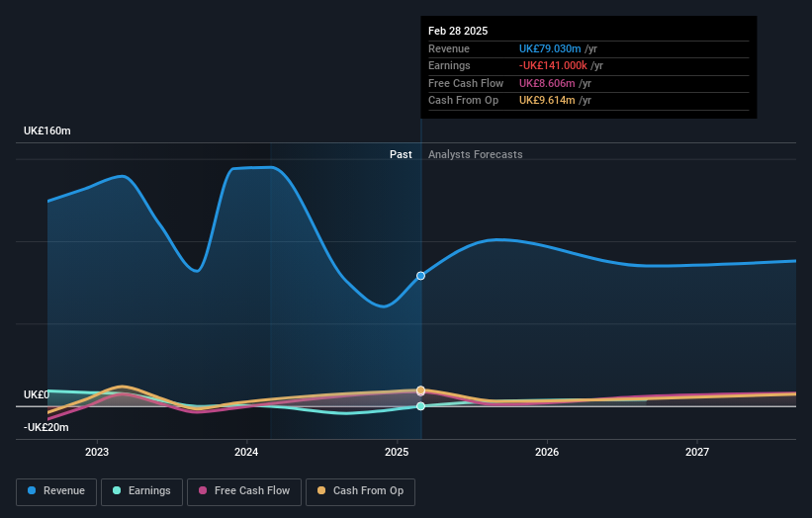The width and height of the screenshot is (812, 518).
Task: Click the 2023 x-axis label
Action: (97, 452)
